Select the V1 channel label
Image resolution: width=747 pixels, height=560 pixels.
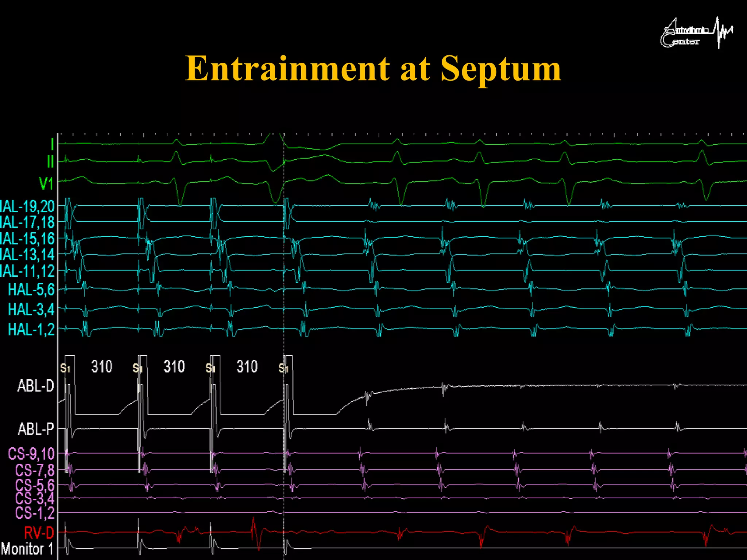pyautogui.click(x=46, y=184)
